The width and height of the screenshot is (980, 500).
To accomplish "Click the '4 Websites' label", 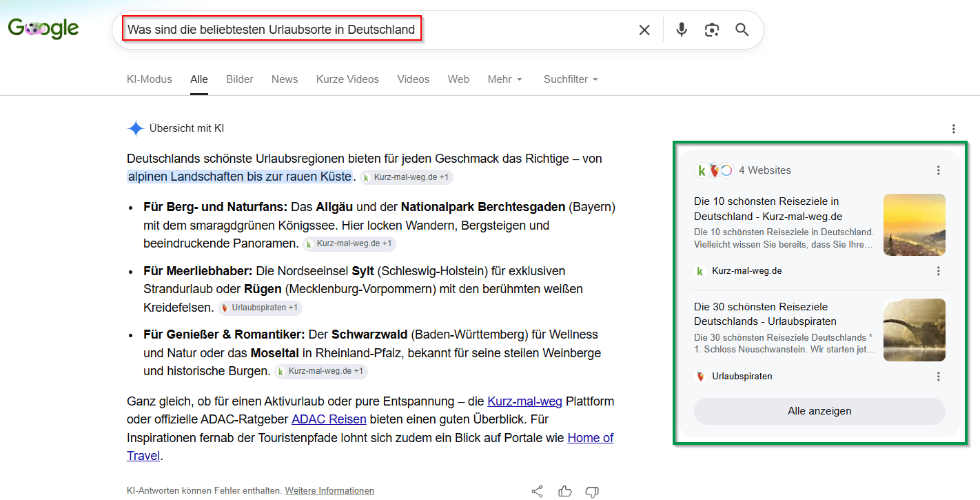I will 765,170.
